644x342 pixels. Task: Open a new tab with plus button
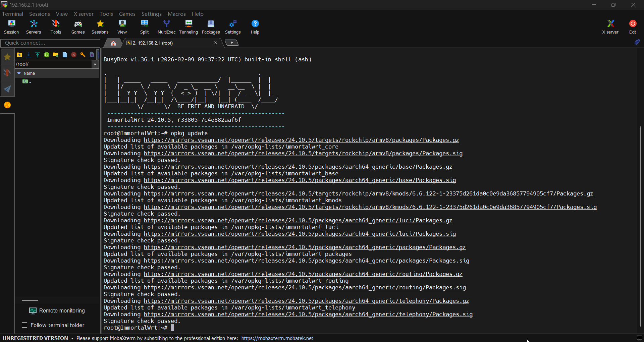(231, 43)
